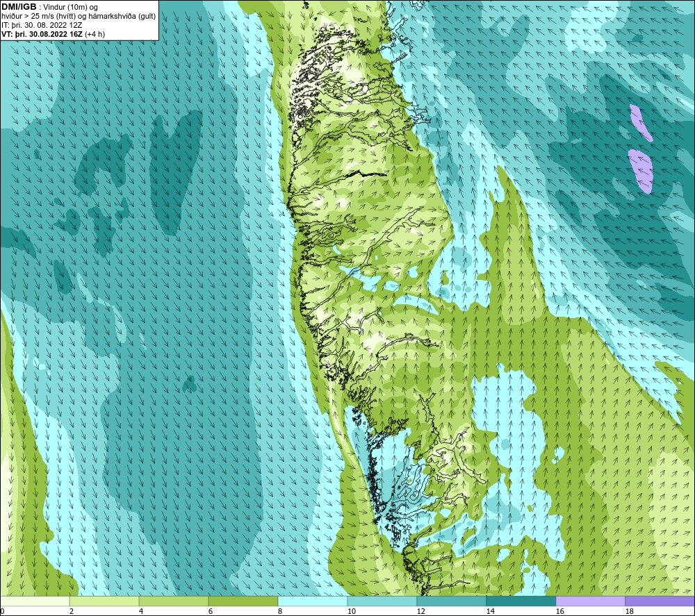Click the purple legend swatch above 18 m/s
The image size is (695, 616).
click(x=660, y=601)
